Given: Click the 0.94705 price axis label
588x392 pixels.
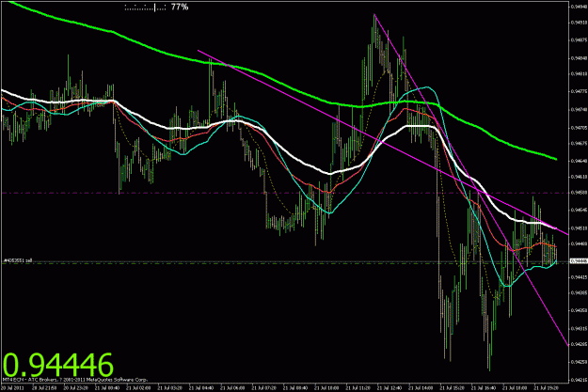Looking at the screenshot, I should pos(579,128).
